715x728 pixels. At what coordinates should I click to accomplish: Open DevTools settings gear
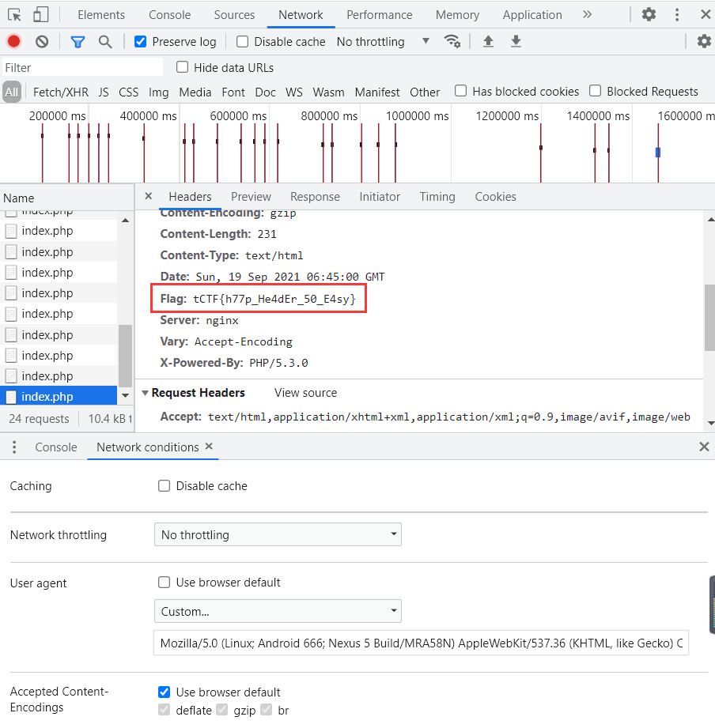[649, 14]
